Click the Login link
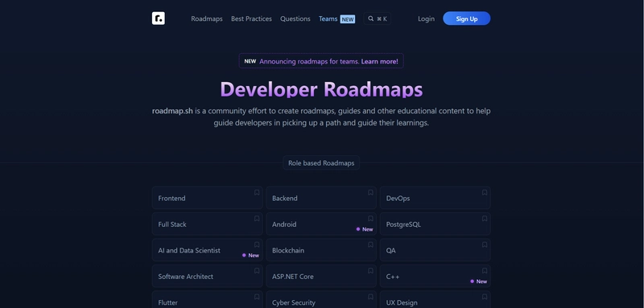This screenshot has height=308, width=644. pyautogui.click(x=426, y=18)
